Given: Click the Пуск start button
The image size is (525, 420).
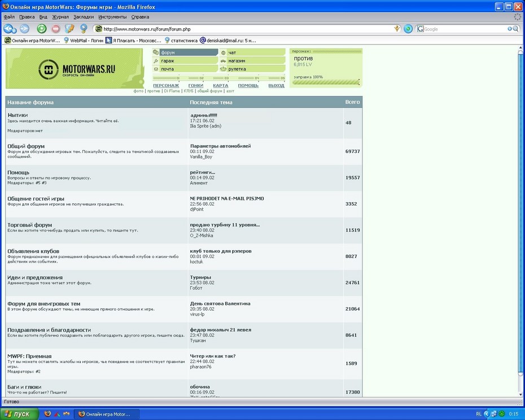Looking at the screenshot, I should tap(19, 414).
